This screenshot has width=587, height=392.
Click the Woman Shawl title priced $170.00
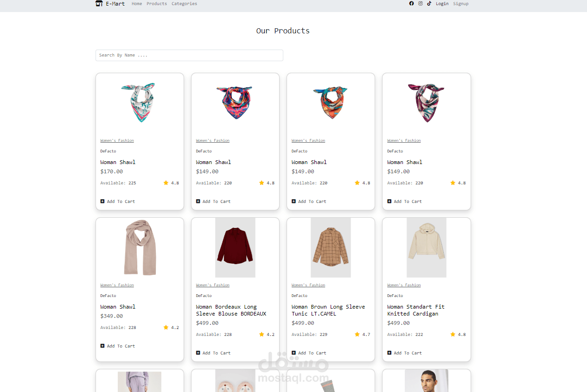(x=118, y=162)
